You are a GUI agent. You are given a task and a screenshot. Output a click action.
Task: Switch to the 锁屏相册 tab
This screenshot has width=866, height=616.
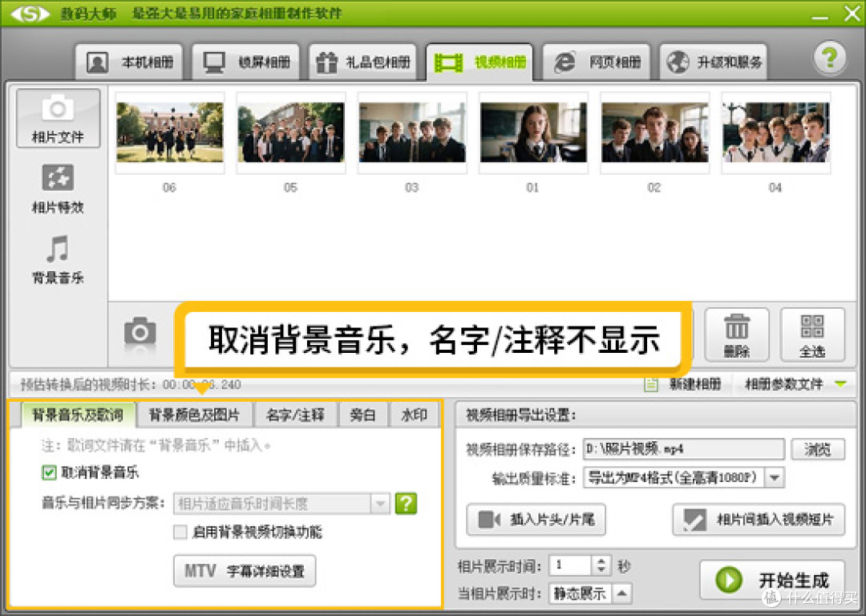tap(246, 62)
